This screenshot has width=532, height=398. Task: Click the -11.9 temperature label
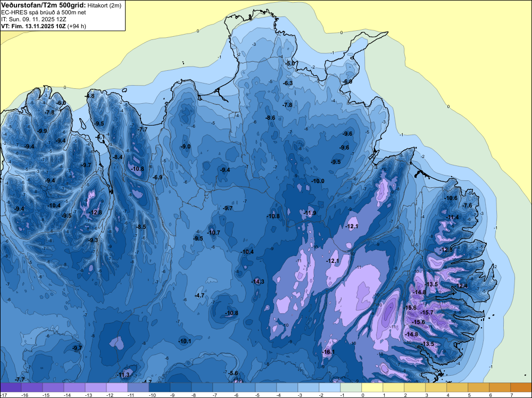click(310, 213)
